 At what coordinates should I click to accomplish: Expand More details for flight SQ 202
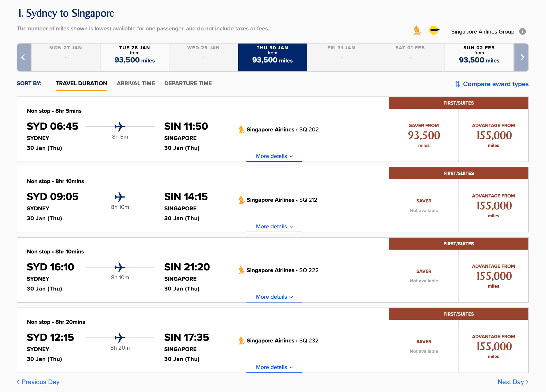(x=274, y=156)
